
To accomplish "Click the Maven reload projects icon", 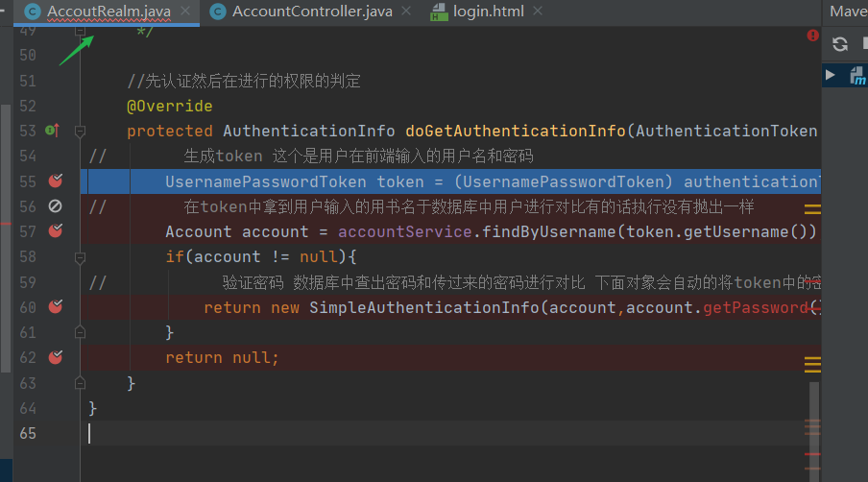I will click(x=840, y=44).
